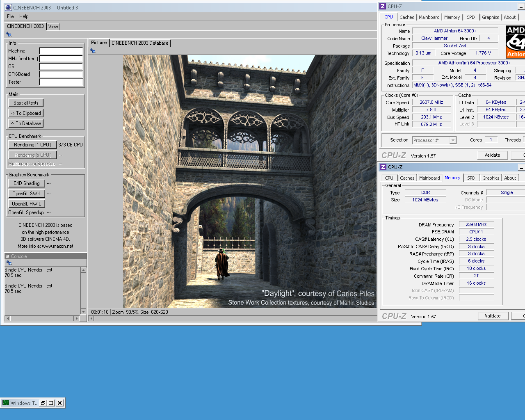Open the File menu
This screenshot has width=525, height=420.
[x=10, y=16]
